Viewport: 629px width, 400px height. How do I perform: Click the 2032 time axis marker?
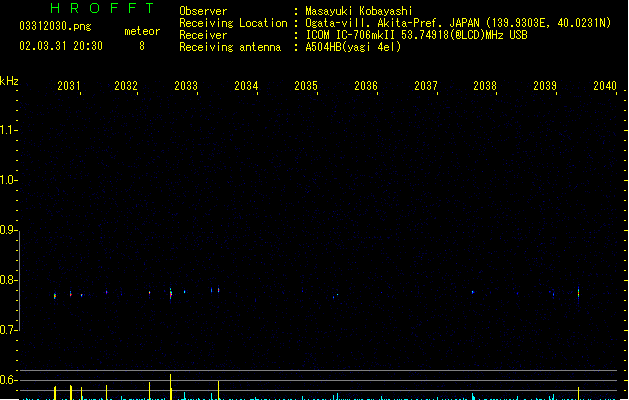click(126, 86)
